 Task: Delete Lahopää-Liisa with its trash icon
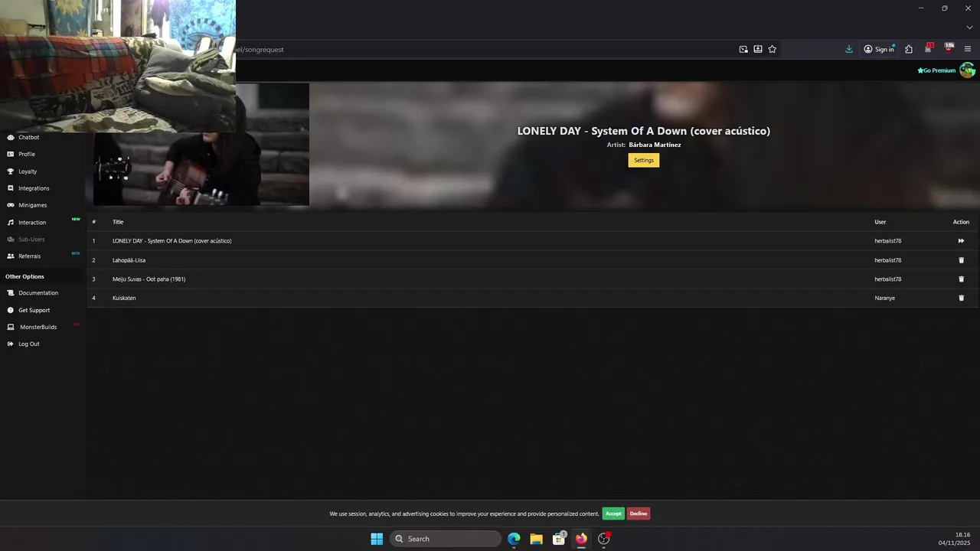point(962,260)
